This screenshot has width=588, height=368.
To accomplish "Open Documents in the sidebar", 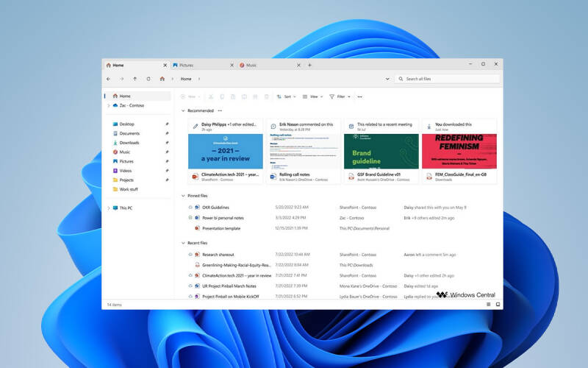I will click(x=129, y=133).
